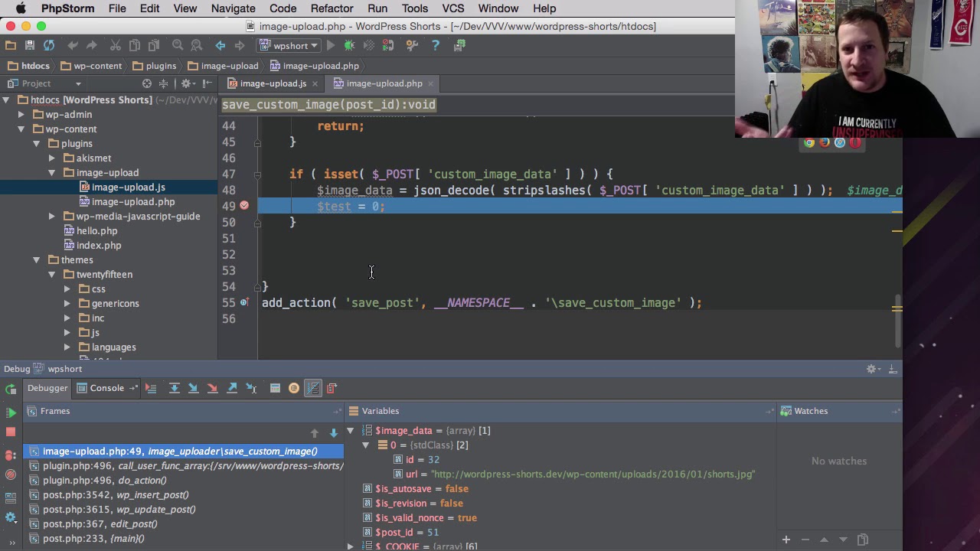Click the Force Step Into icon
Image resolution: width=980 pixels, height=551 pixels.
[x=213, y=389]
